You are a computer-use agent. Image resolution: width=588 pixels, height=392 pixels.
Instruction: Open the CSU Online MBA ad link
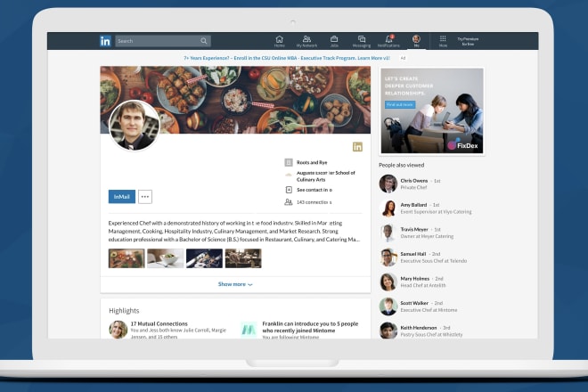click(x=287, y=58)
